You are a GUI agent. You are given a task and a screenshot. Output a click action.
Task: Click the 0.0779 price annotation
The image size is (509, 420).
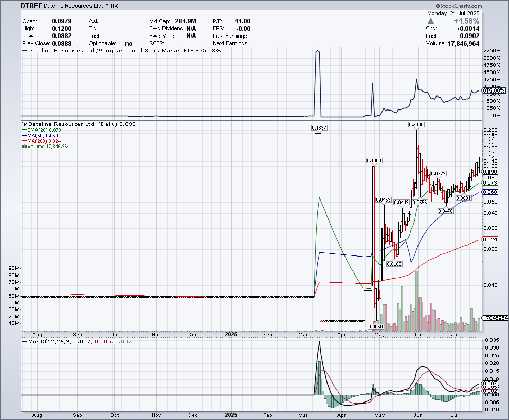click(438, 174)
